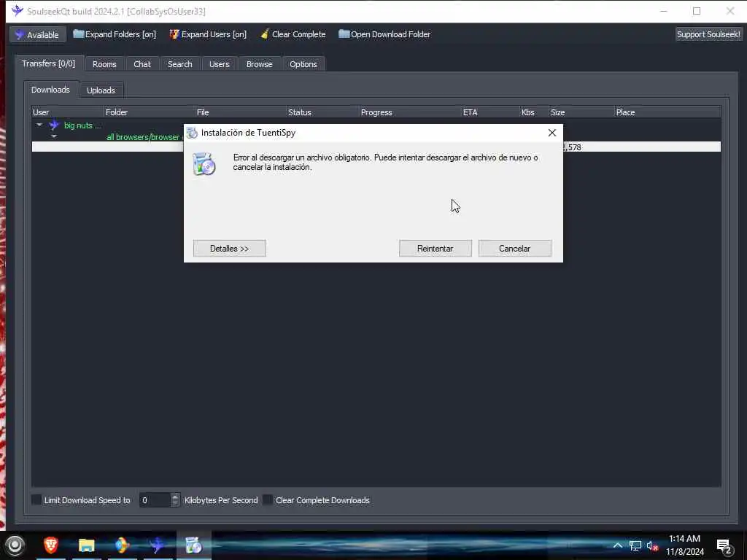The image size is (747, 560).
Task: Click the TuentiSpy dialog title bar icon
Action: click(192, 133)
